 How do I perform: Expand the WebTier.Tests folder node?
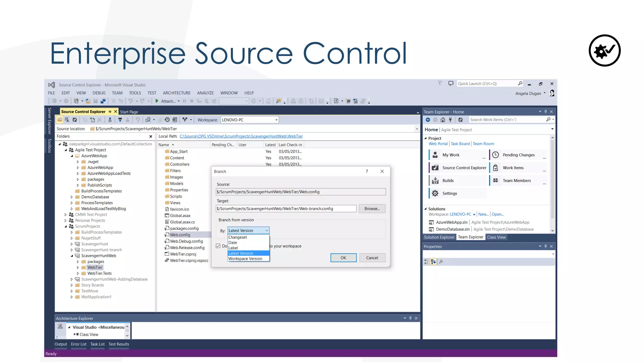click(78, 273)
